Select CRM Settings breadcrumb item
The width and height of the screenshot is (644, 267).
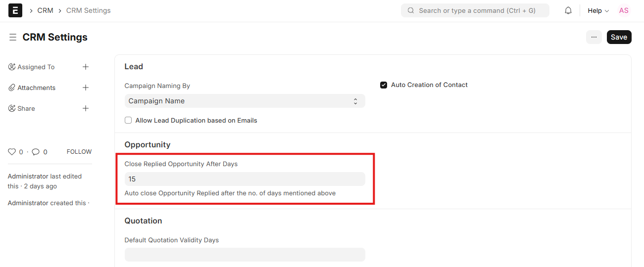pyautogui.click(x=89, y=10)
